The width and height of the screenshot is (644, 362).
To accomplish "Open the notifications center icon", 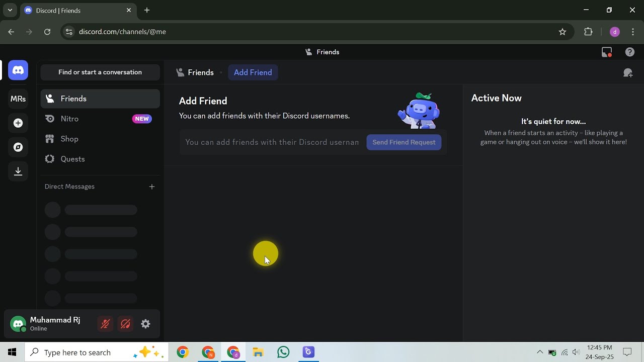I will (627, 352).
